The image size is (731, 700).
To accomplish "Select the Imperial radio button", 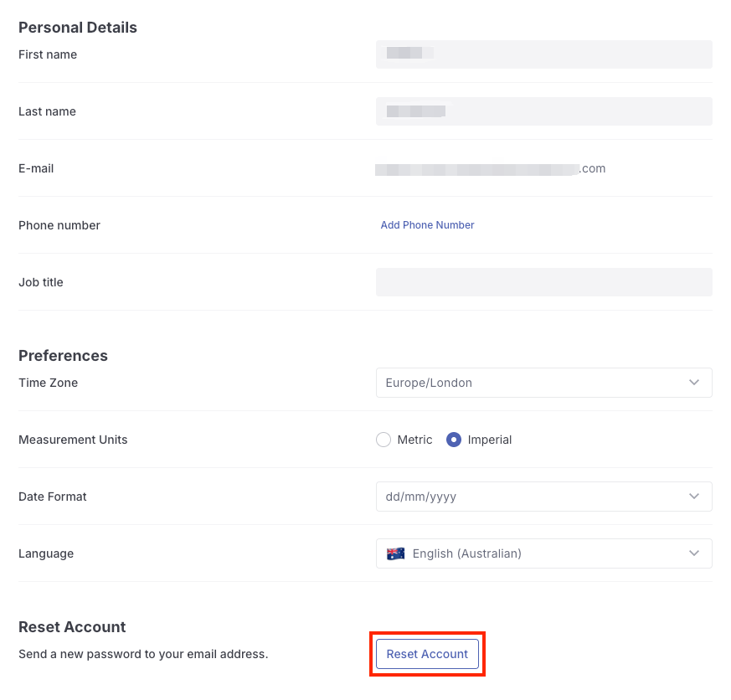I will click(x=454, y=440).
